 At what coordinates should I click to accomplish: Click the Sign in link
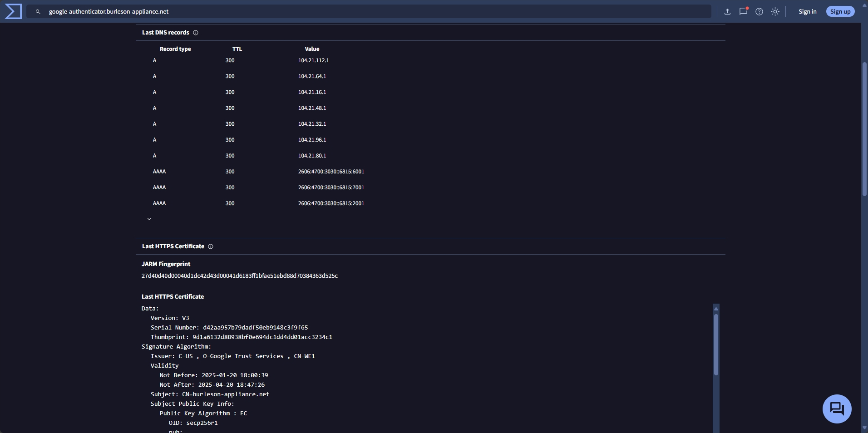coord(807,12)
